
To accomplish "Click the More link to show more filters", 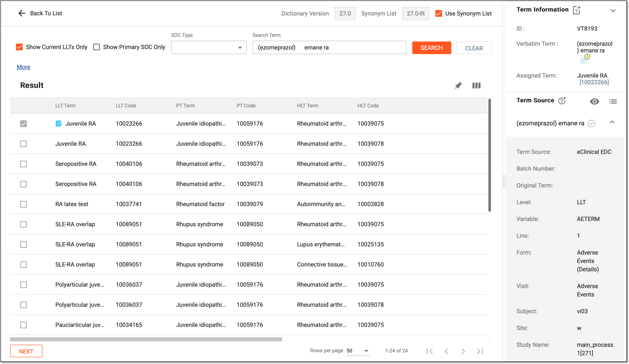I will (23, 67).
